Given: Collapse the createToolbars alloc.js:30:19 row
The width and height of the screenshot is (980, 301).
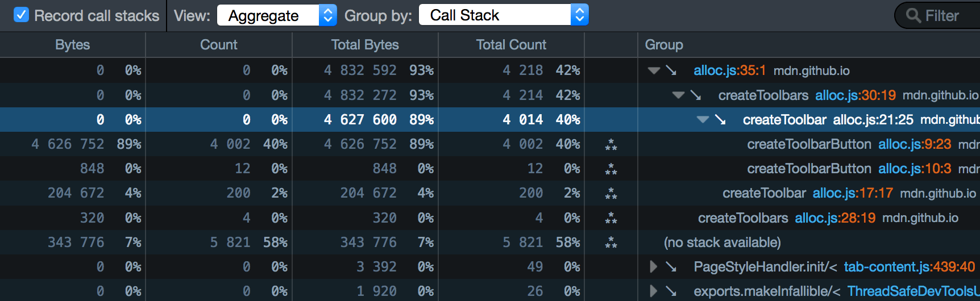Looking at the screenshot, I should pyautogui.click(x=678, y=95).
